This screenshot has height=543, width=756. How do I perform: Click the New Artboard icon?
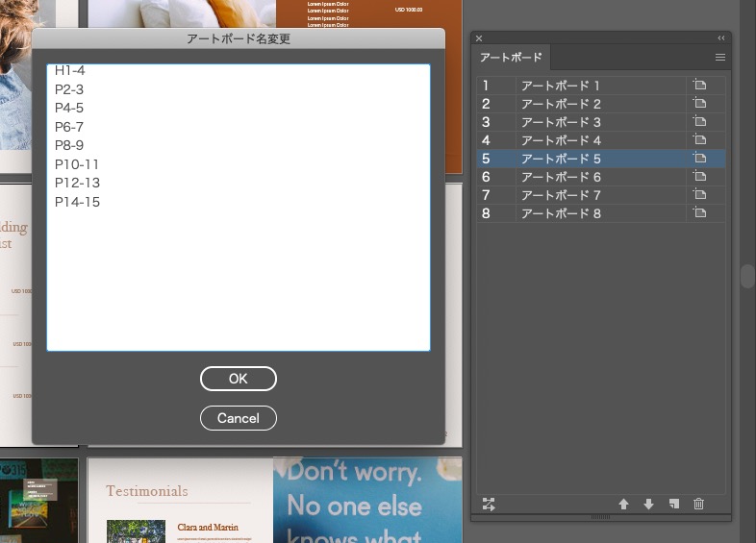tap(674, 504)
